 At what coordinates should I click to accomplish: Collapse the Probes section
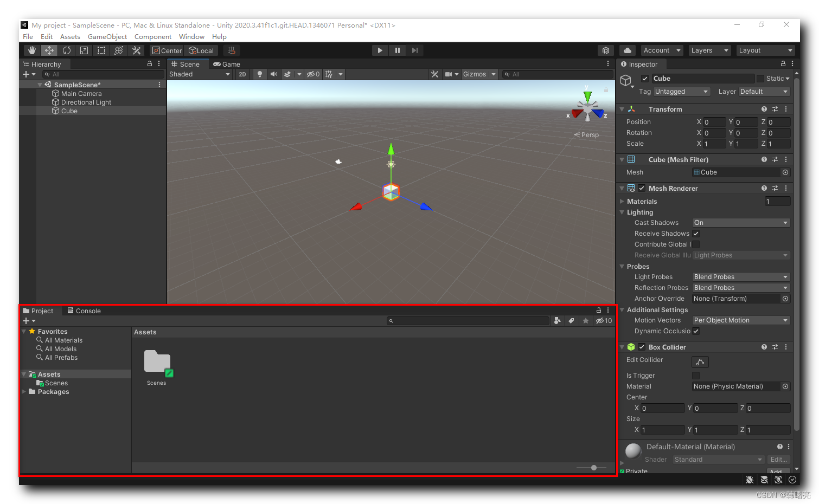point(622,267)
